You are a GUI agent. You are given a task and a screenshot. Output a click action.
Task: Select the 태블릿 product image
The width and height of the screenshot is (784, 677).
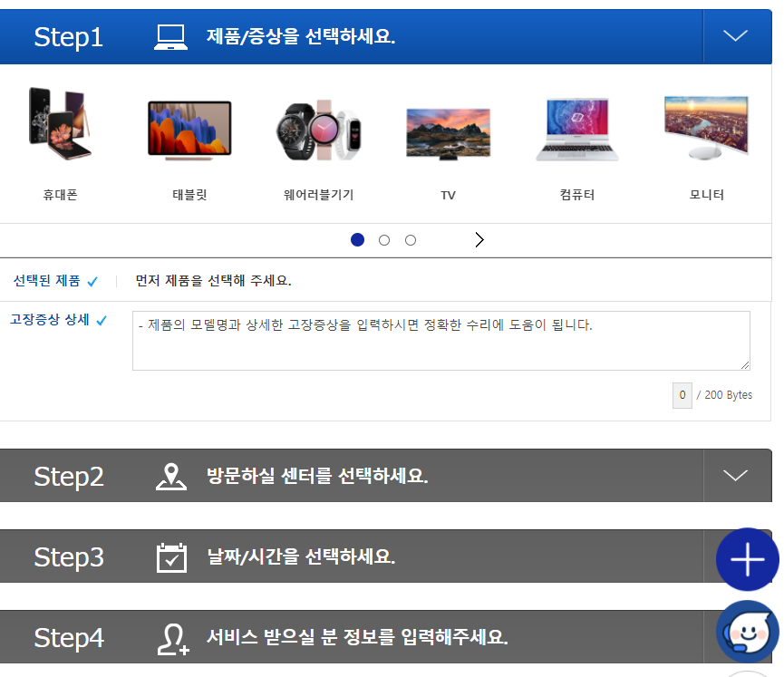[x=189, y=130]
